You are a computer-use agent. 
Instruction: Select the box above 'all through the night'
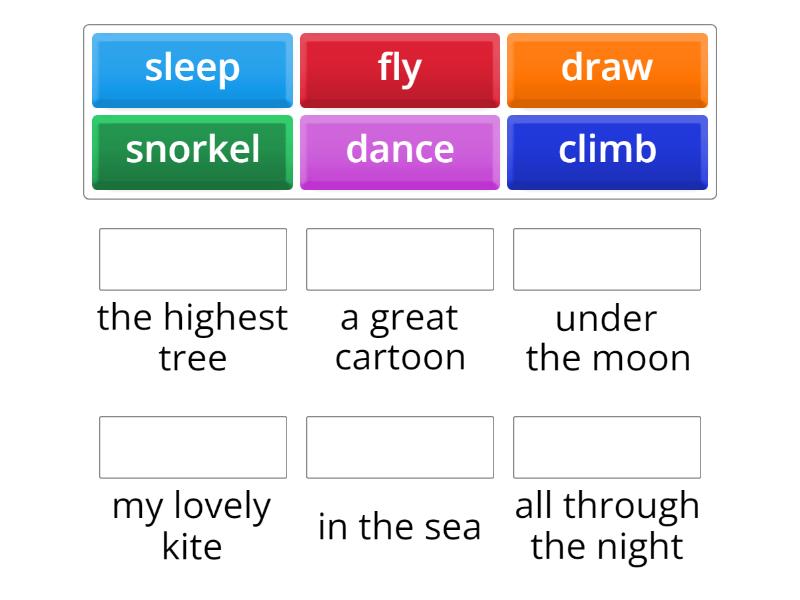coord(606,447)
